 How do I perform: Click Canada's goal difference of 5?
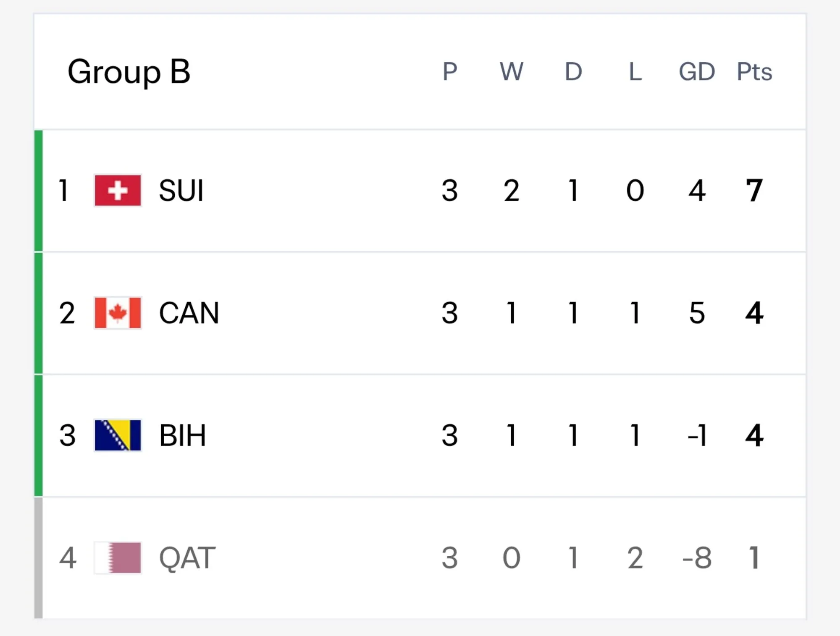[x=697, y=313]
